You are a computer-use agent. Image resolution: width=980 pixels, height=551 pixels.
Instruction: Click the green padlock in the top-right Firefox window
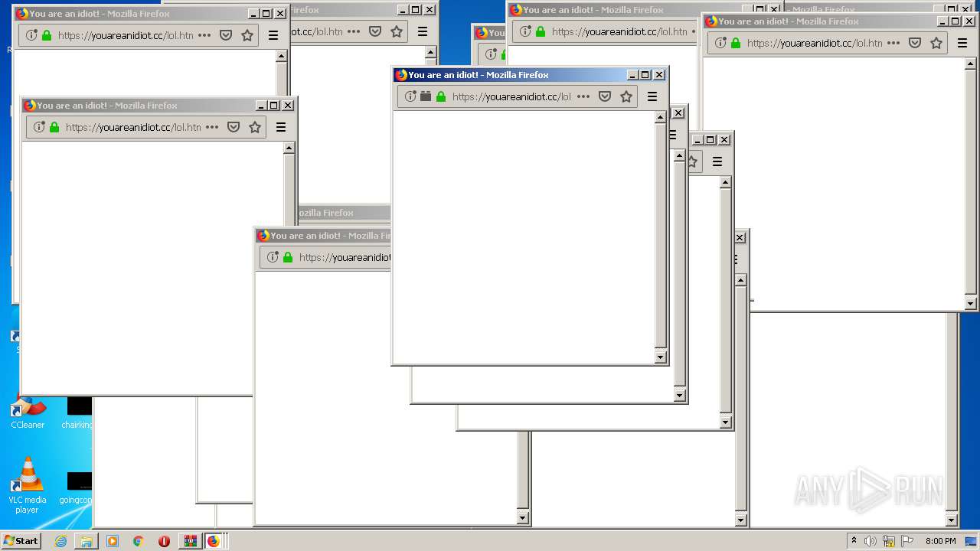point(736,43)
